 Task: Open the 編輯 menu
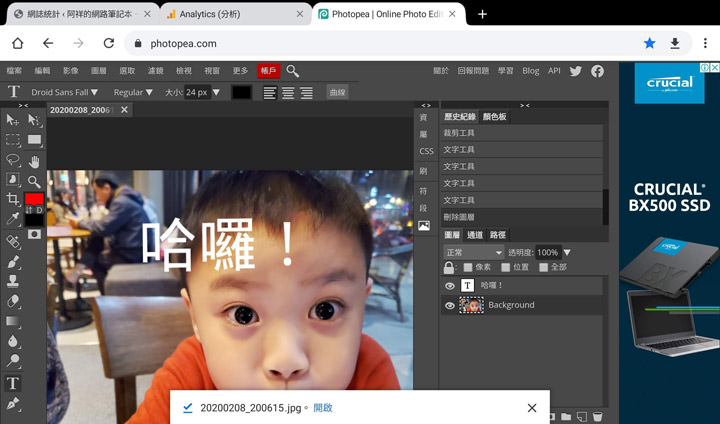tap(42, 71)
